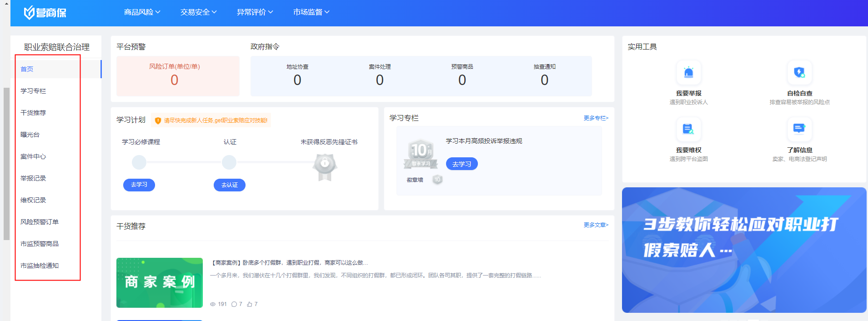
Task: Open the 更多专栏 link
Action: (x=596, y=118)
